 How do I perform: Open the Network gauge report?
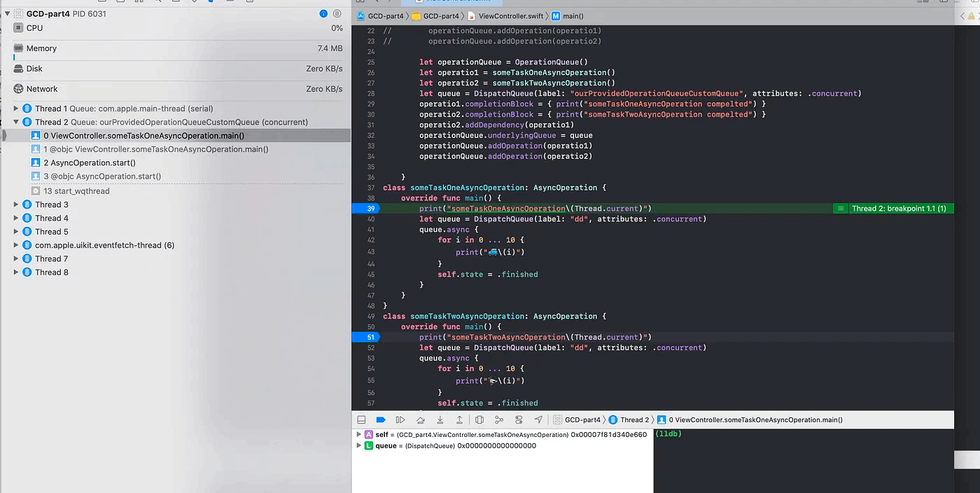coord(178,89)
